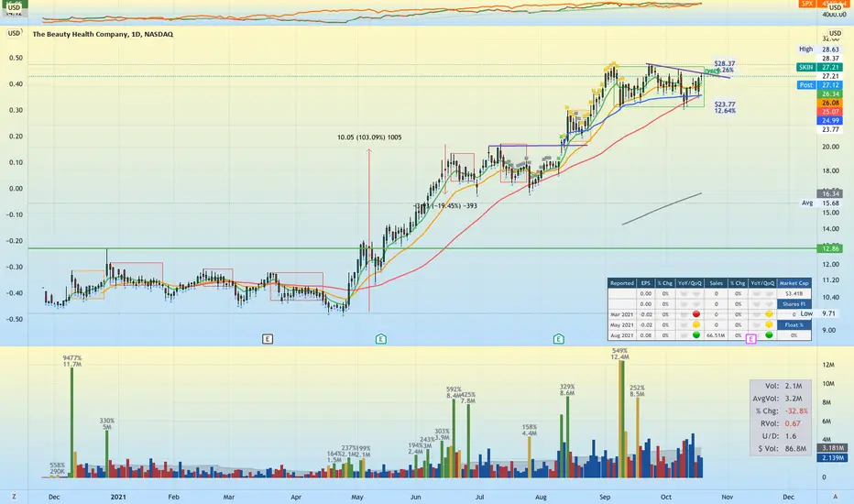854x504 pixels.
Task: Click Nov on the time axis
Action: coord(728,497)
